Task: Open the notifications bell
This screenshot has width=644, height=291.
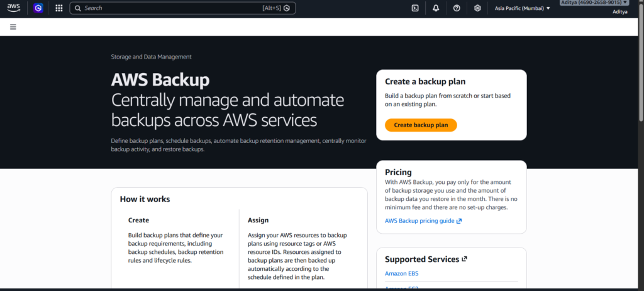Action: click(436, 8)
